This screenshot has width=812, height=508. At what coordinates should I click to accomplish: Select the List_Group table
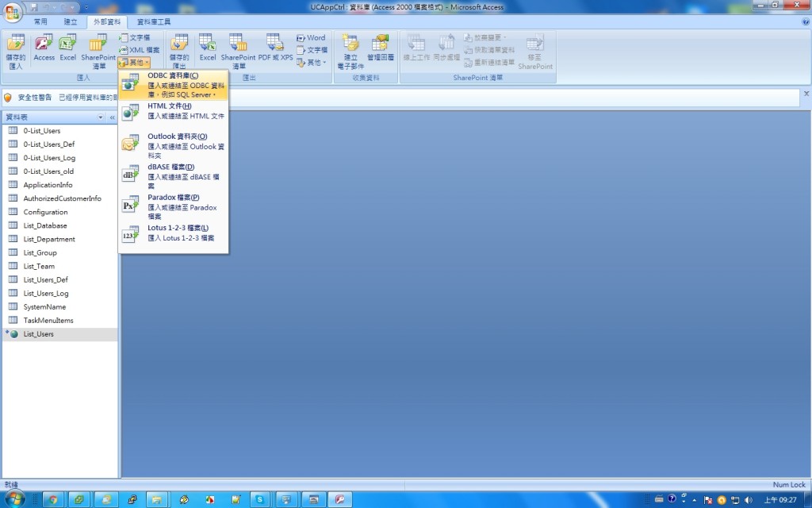tap(60, 252)
